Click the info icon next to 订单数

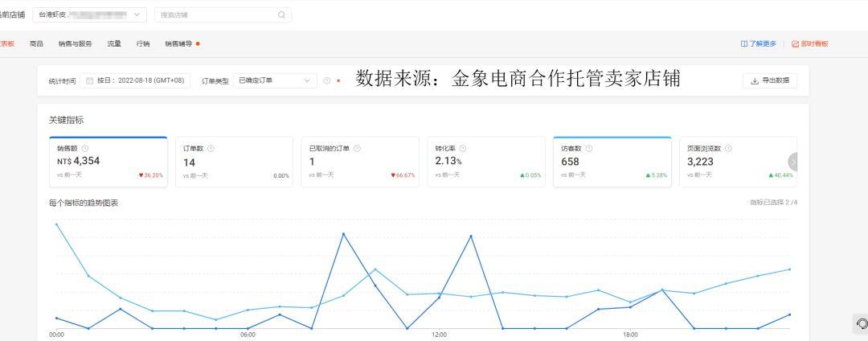coord(211,148)
